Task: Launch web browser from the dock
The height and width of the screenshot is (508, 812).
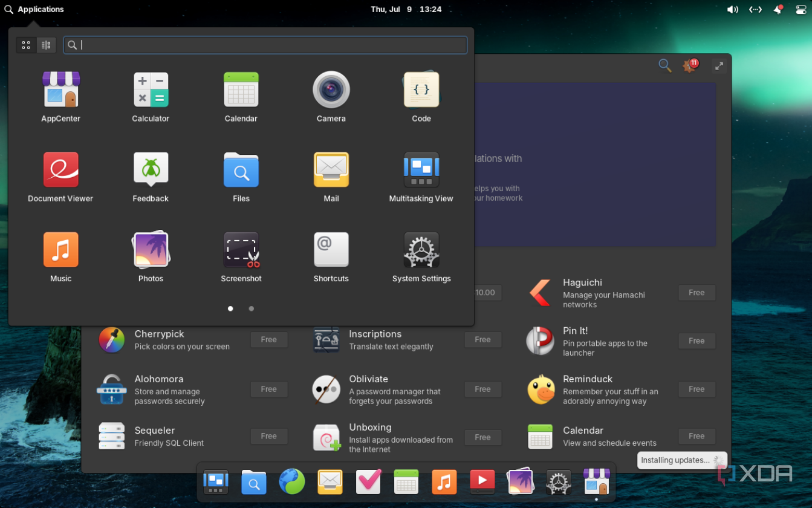Action: click(292, 482)
